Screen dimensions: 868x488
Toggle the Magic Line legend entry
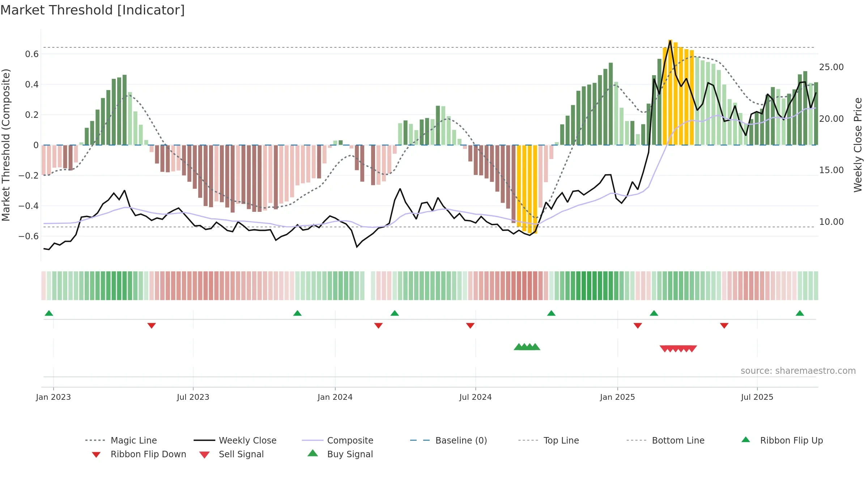[x=121, y=440]
